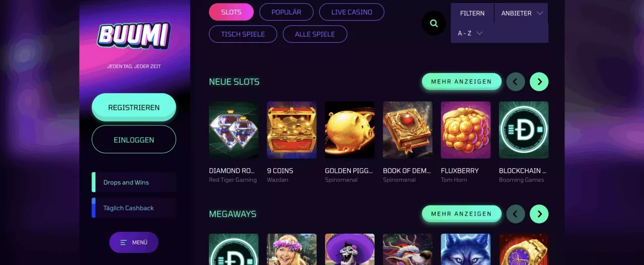This screenshot has height=265, width=644.
Task: Go to previous Neue Slots arrow
Action: pos(516,82)
